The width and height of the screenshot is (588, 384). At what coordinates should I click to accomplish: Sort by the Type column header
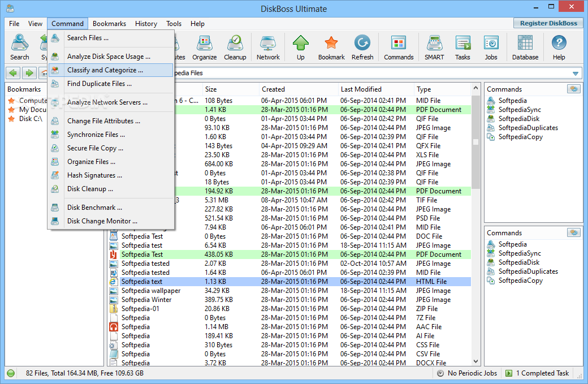(443, 89)
